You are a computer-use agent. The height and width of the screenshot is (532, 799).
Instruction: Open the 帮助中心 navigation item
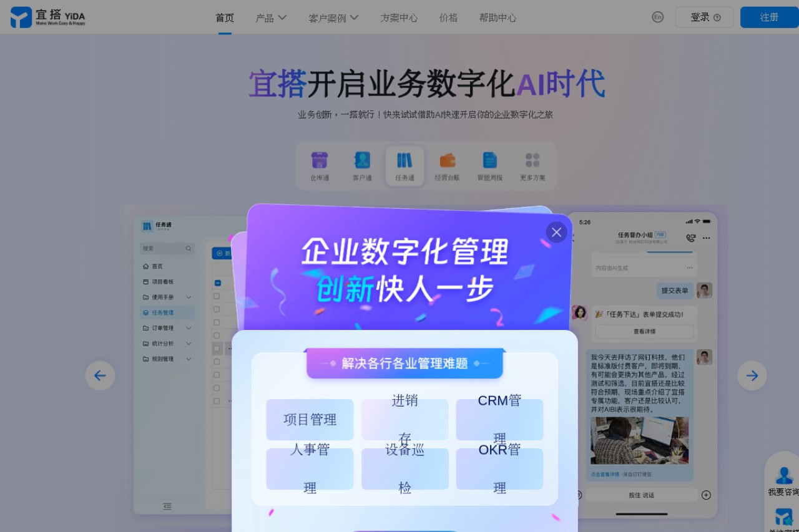[498, 17]
